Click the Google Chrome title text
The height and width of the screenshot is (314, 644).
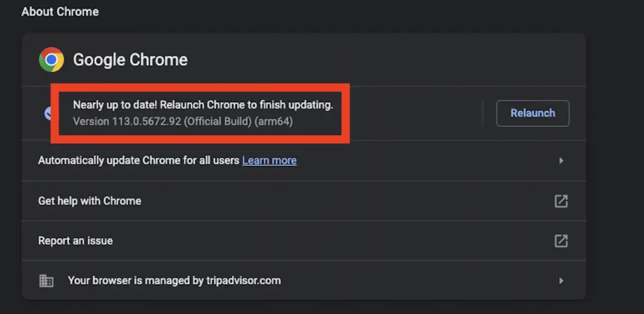click(130, 60)
